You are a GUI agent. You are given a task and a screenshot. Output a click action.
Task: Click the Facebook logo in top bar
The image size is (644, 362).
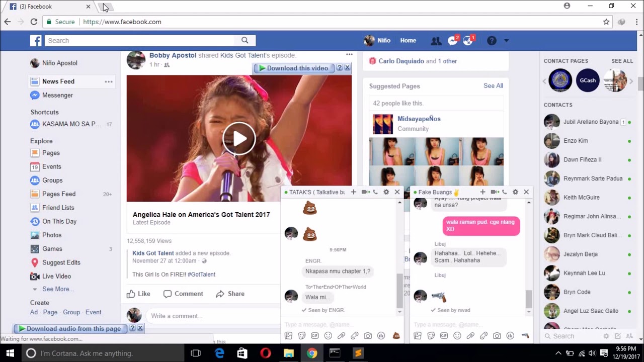36,41
